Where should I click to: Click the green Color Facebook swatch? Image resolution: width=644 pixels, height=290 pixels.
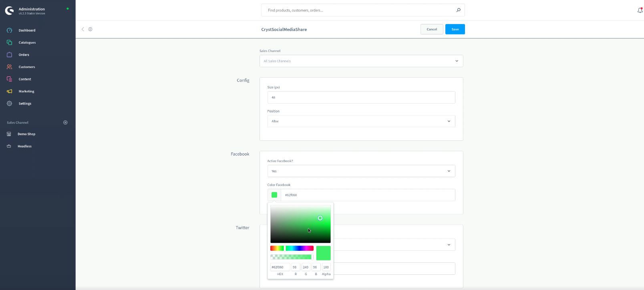click(x=274, y=195)
